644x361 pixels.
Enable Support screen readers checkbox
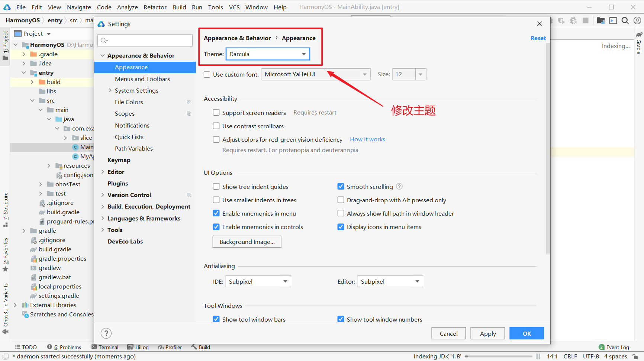tap(216, 112)
